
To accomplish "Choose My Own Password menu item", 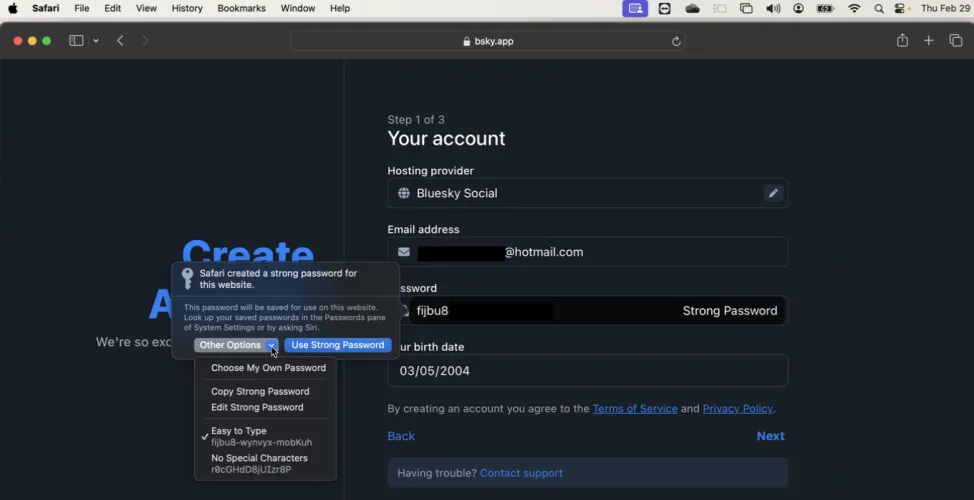I will 268,368.
